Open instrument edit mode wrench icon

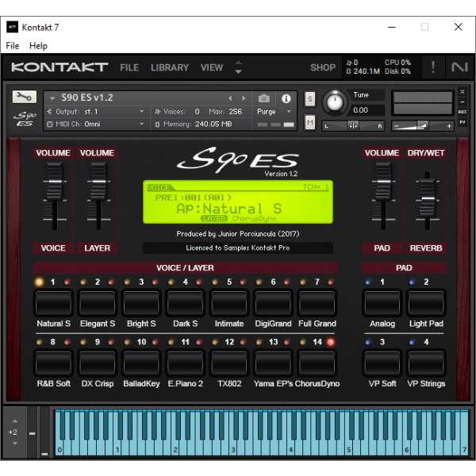pyautogui.click(x=25, y=97)
